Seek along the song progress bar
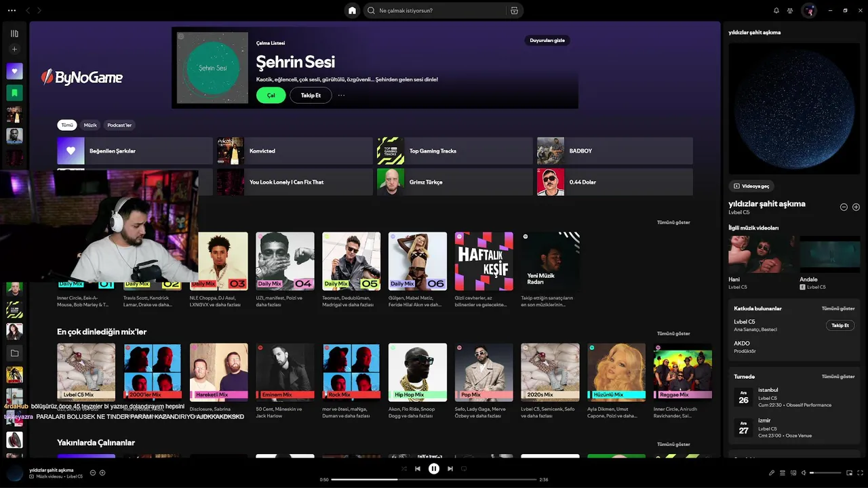This screenshot has height=488, width=868. click(434, 480)
